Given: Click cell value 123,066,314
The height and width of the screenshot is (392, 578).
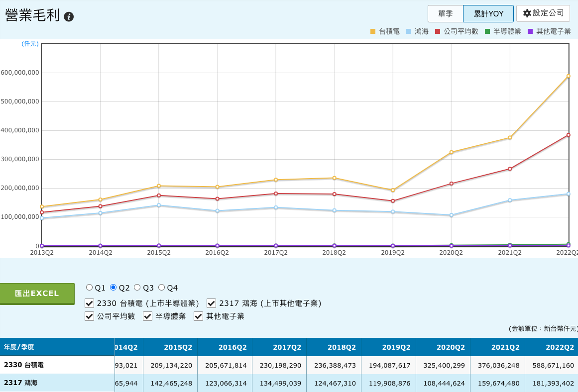Looking at the screenshot, I should 226,383.
